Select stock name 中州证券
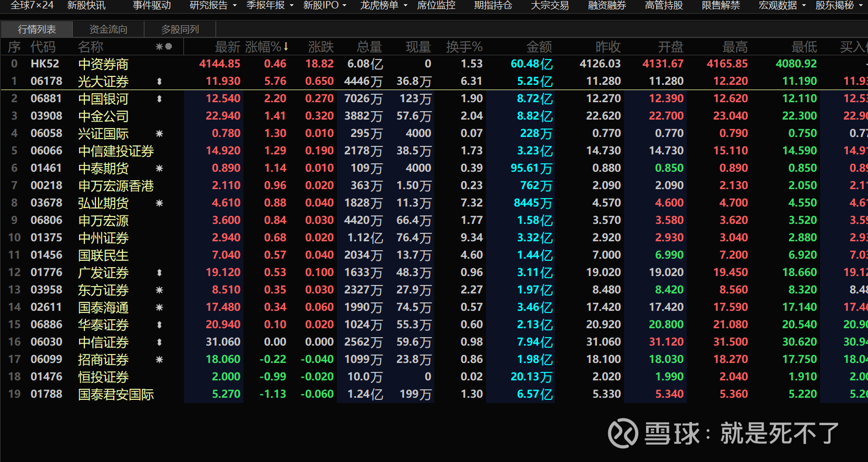The height and width of the screenshot is (462, 868). [103, 238]
